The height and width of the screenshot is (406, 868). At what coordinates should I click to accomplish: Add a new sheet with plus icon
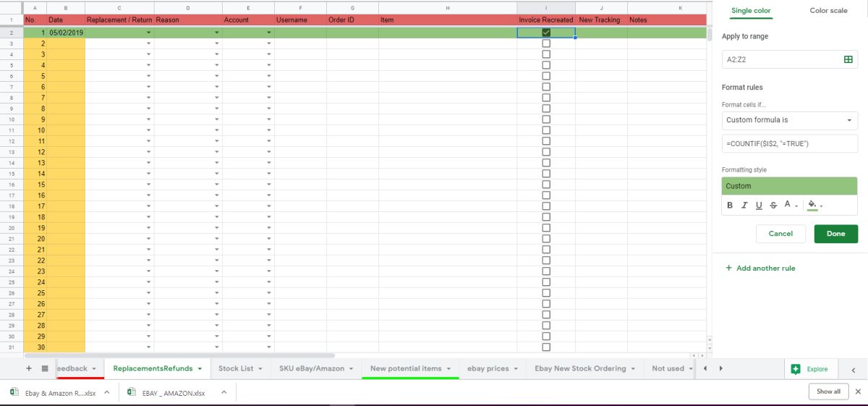[29, 368]
